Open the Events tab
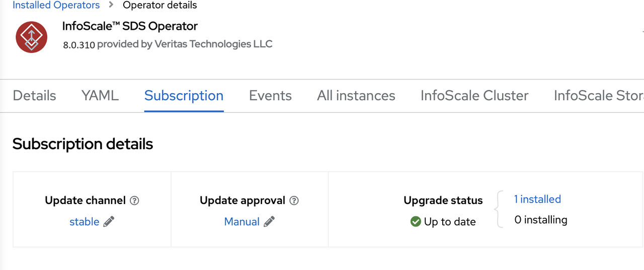The width and height of the screenshot is (644, 270). 270,95
